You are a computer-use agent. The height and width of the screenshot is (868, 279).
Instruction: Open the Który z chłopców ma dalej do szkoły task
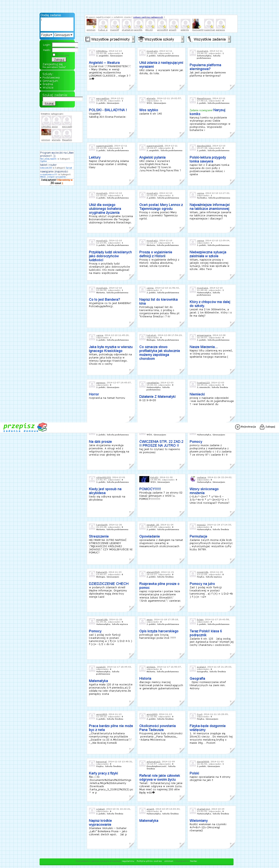(210, 304)
